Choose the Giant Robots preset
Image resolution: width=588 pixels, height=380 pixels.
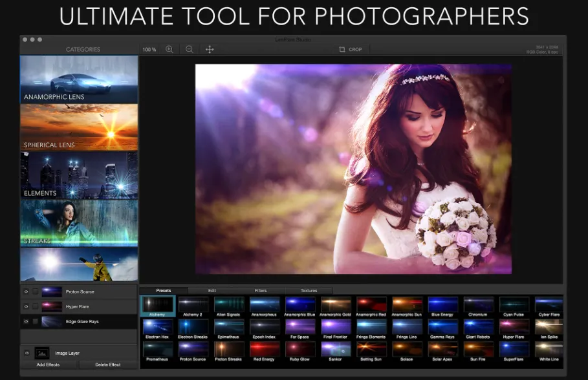tap(478, 329)
